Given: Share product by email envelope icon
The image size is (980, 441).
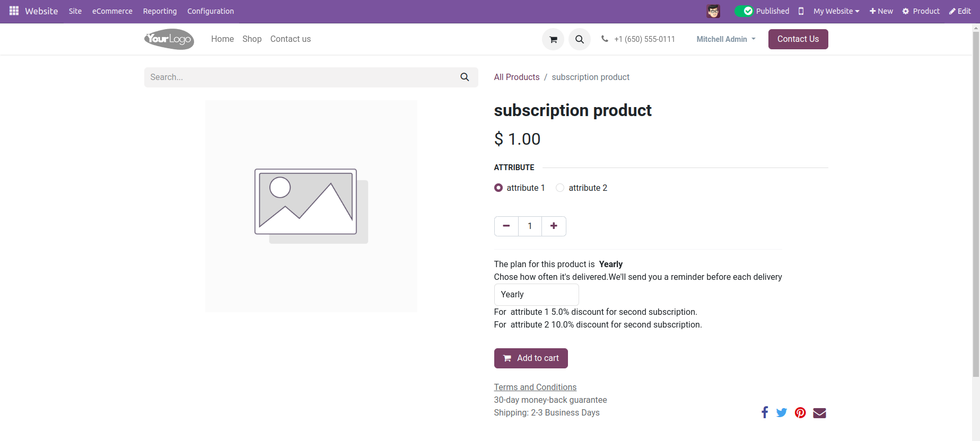Looking at the screenshot, I should 819,413.
